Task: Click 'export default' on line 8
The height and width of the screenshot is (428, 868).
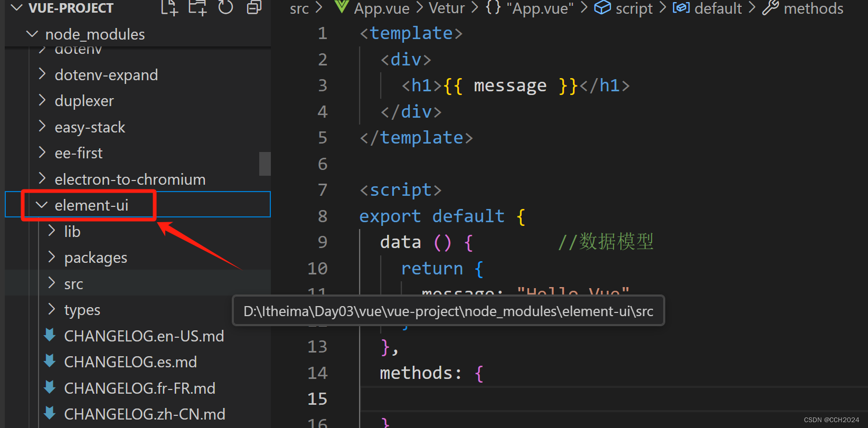Action: (432, 216)
